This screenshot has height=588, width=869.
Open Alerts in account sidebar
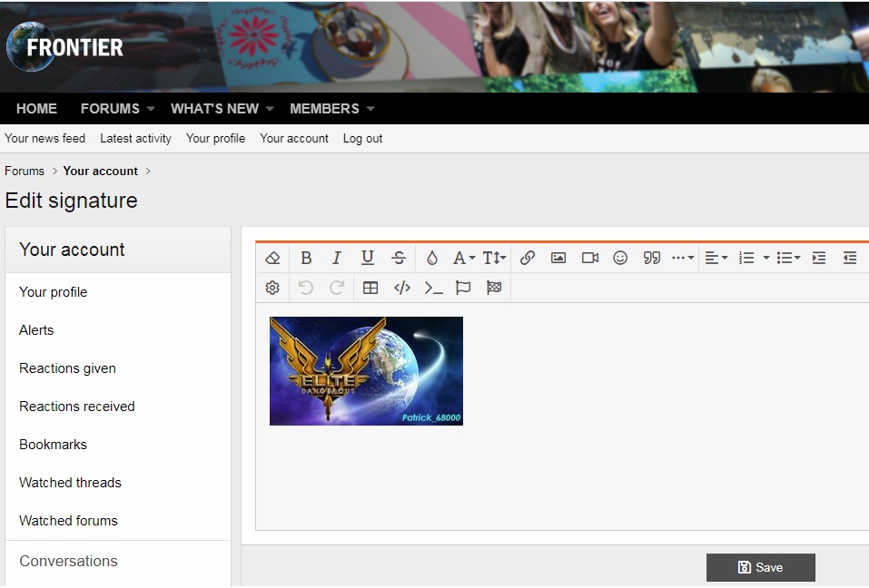[x=118, y=330]
